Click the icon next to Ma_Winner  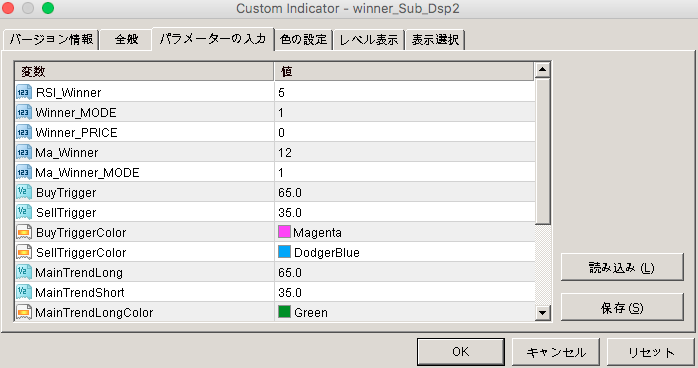pos(24,152)
